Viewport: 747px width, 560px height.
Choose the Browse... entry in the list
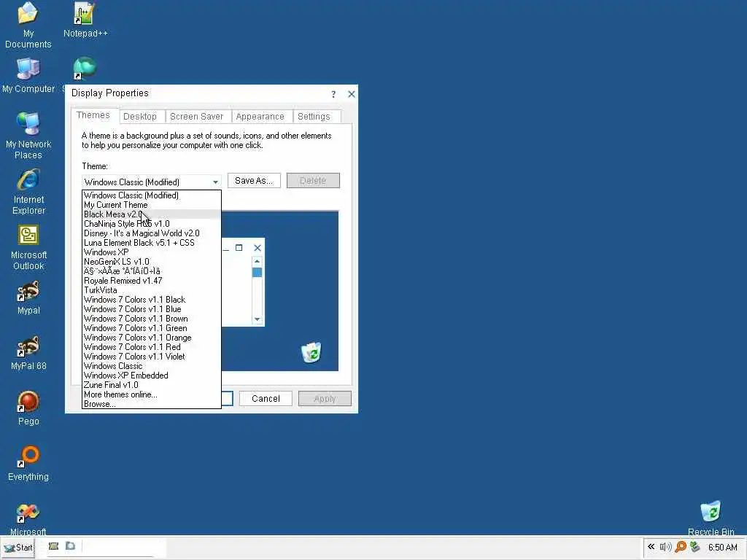pyautogui.click(x=152, y=404)
